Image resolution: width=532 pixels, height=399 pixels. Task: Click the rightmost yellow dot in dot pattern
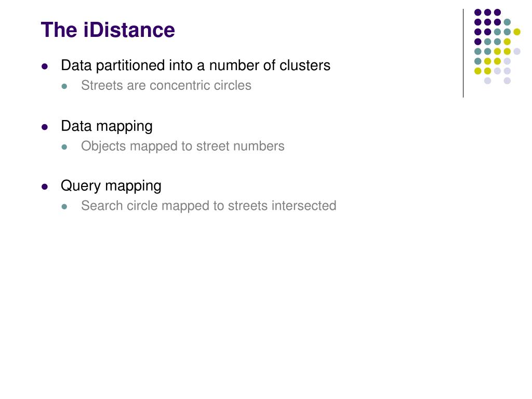[517, 32]
